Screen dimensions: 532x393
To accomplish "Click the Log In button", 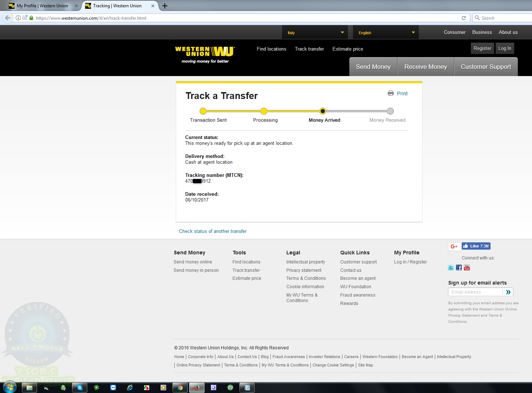I will point(505,48).
